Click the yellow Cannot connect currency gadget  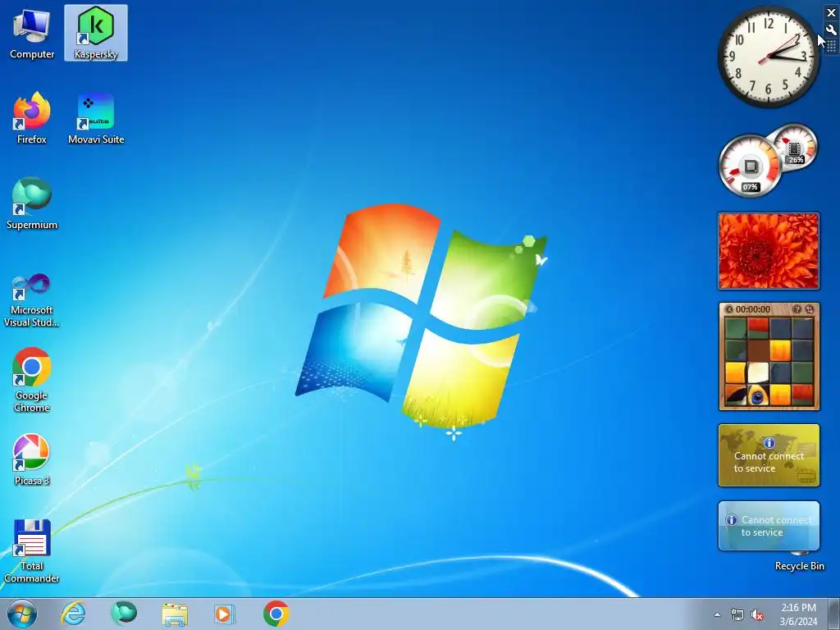click(x=769, y=455)
